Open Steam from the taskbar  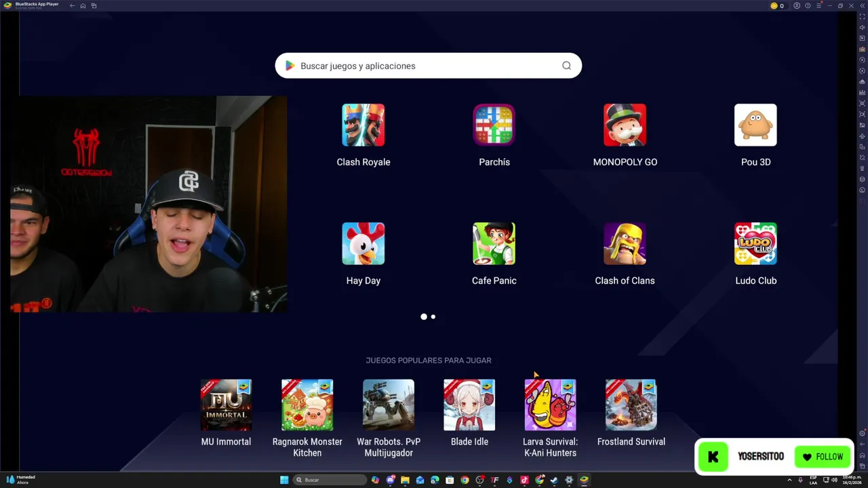554,480
